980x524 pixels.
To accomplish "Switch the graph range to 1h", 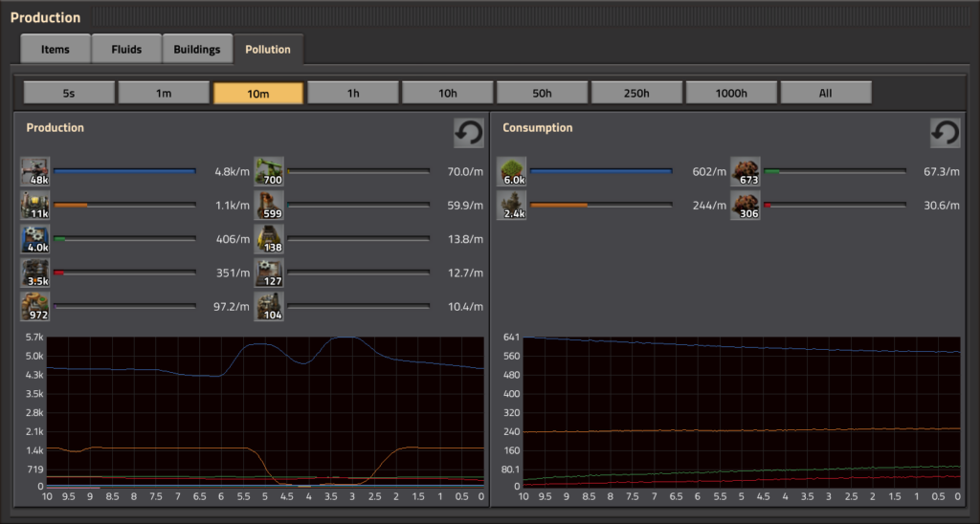I will 353,93.
